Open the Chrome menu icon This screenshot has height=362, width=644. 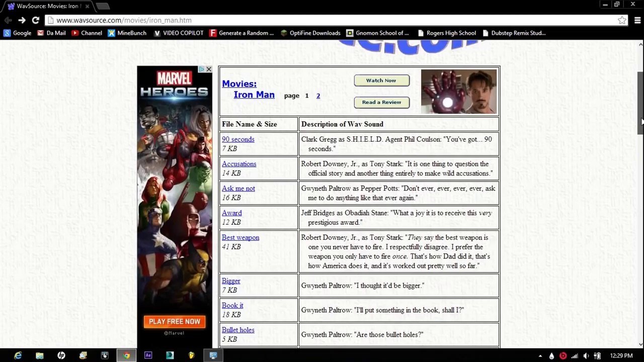[637, 20]
